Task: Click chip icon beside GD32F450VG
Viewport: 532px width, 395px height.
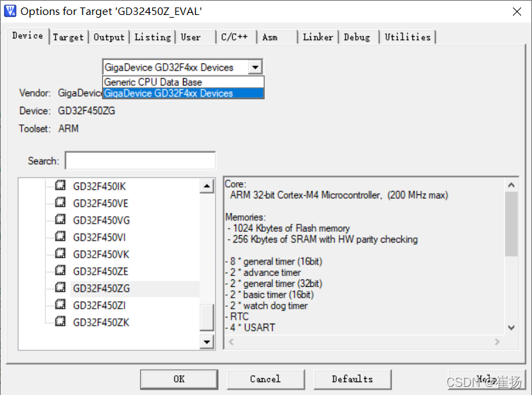Action: (60, 220)
